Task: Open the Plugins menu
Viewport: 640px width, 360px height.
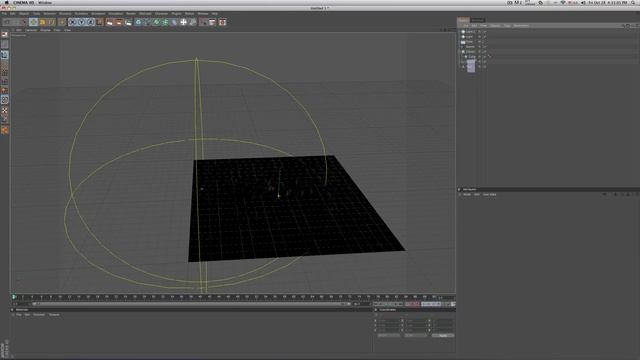Action: 176,13
